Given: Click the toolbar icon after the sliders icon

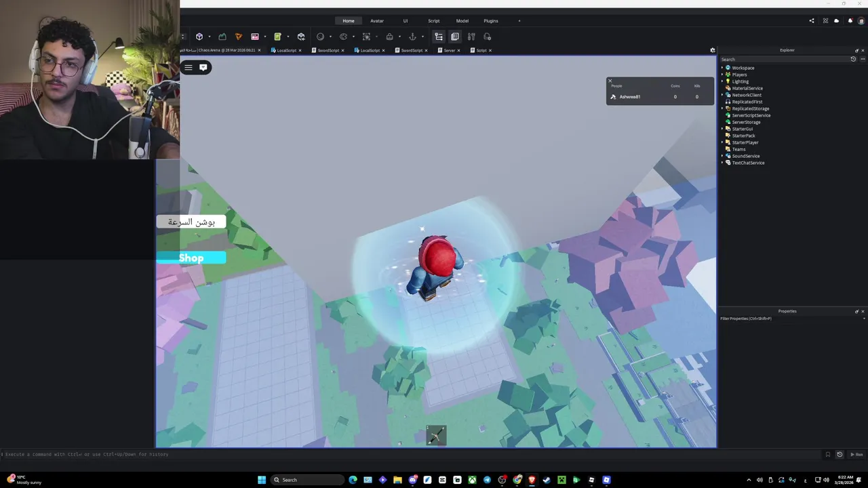Looking at the screenshot, I should pos(488,37).
